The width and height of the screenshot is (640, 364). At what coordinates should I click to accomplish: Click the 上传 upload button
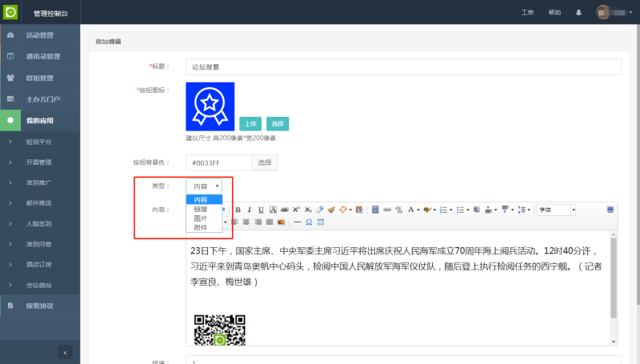click(250, 124)
